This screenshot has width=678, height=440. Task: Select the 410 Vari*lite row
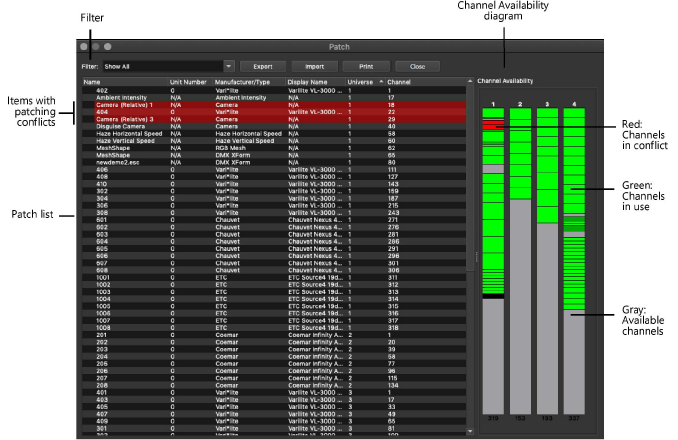274,184
